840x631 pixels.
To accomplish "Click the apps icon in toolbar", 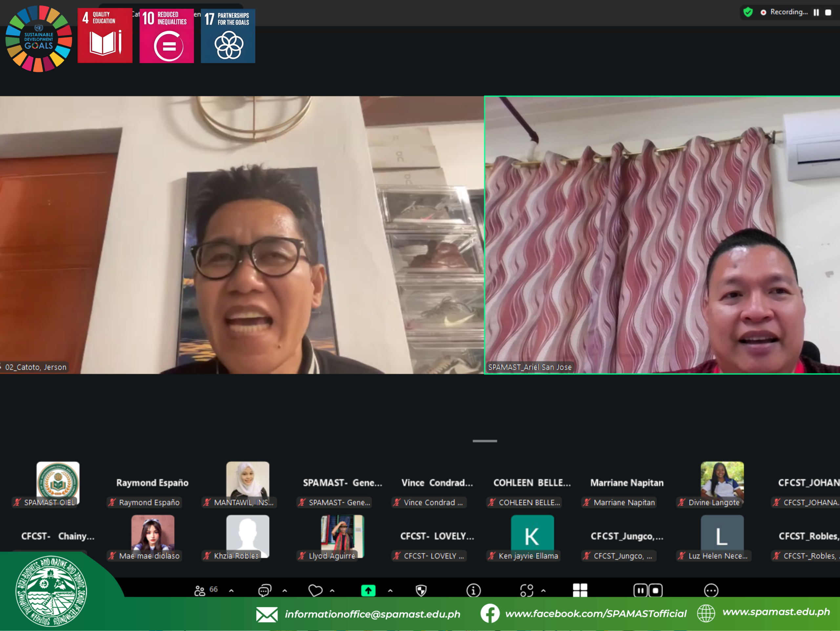I will pyautogui.click(x=526, y=590).
